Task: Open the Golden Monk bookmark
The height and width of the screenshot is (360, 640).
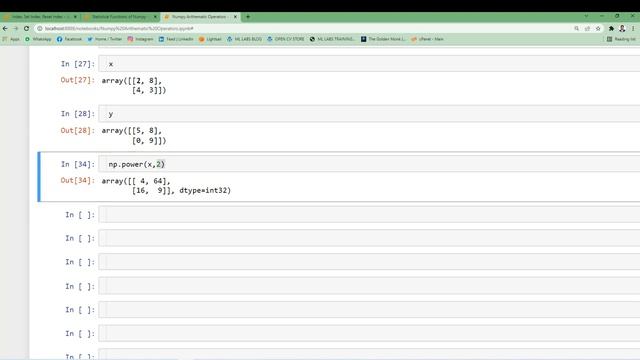Action: coord(383,39)
